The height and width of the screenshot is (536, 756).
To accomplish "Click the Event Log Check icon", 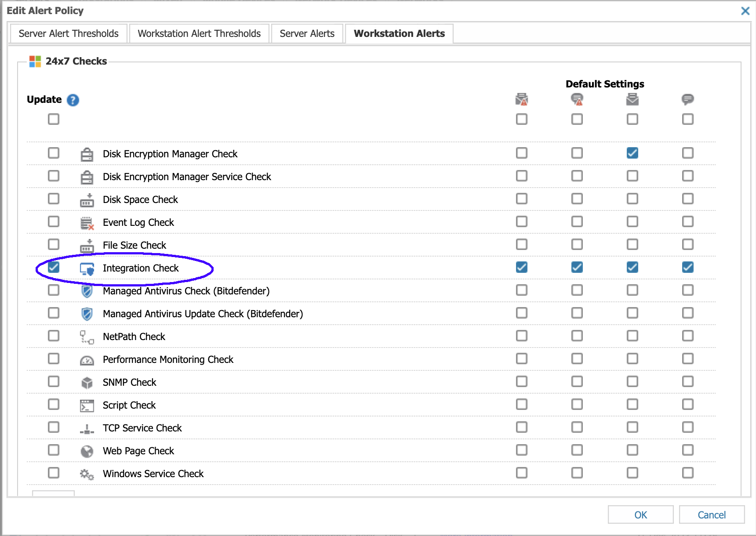I will (87, 222).
